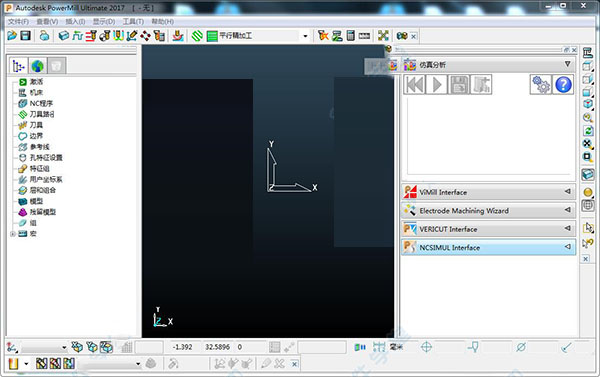Open simulation settings gears icon
The height and width of the screenshot is (377, 600).
click(541, 85)
